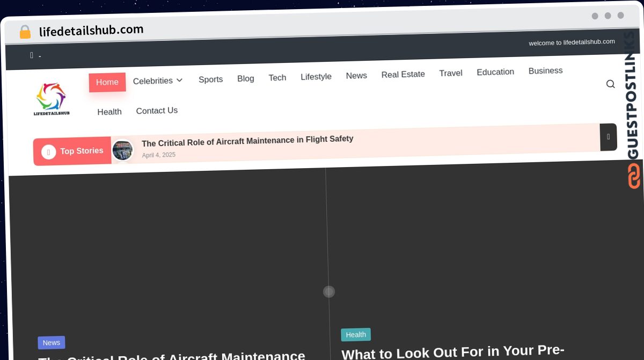Open the 'What to Look Out For' article

point(452,352)
